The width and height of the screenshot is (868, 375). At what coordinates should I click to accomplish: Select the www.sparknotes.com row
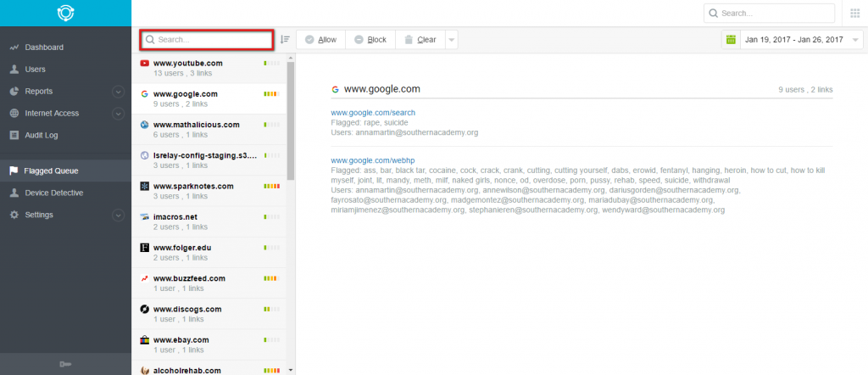(209, 191)
